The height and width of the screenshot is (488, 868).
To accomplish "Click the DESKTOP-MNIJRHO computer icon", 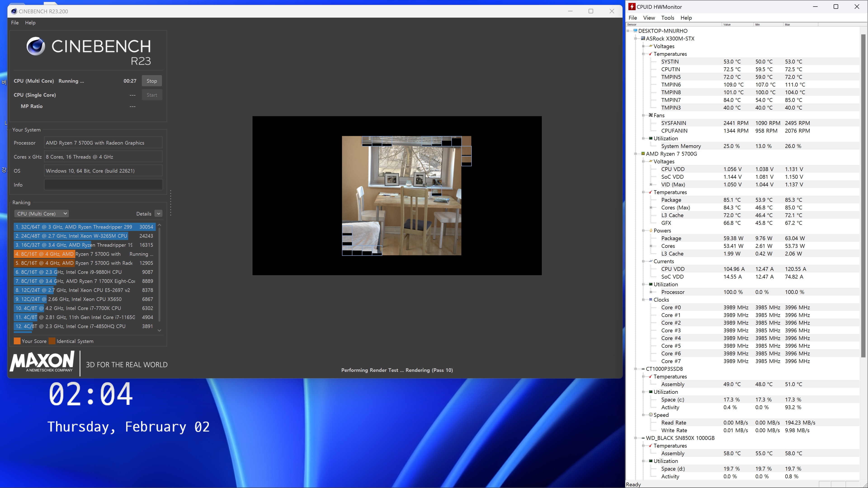I will point(635,31).
